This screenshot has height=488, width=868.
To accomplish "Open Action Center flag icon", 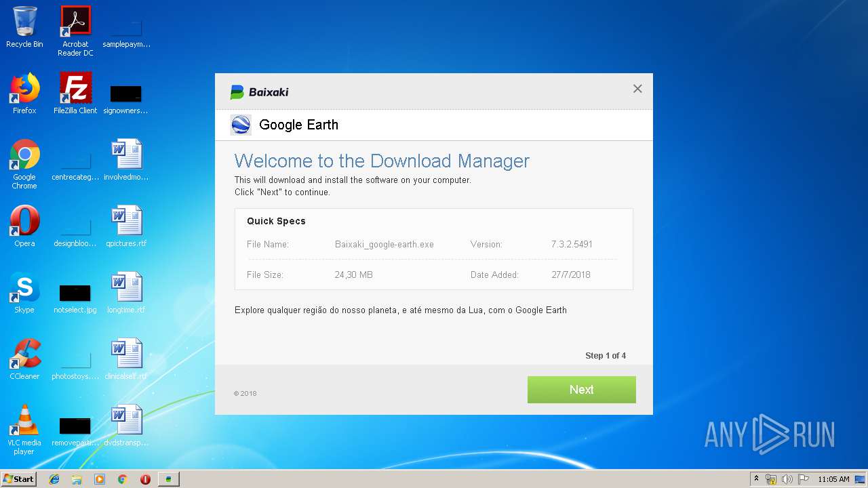I will [804, 479].
